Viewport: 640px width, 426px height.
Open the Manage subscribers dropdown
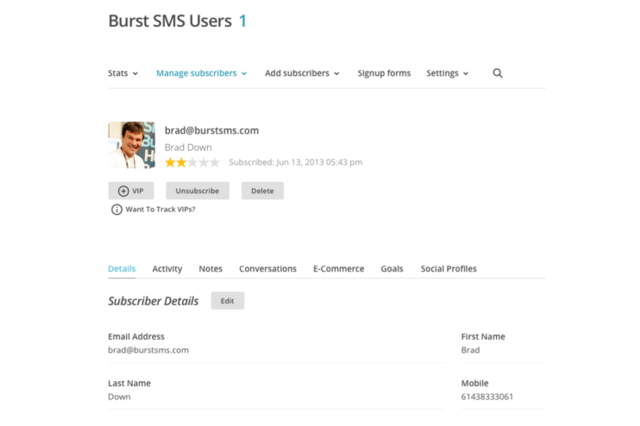[x=201, y=73]
